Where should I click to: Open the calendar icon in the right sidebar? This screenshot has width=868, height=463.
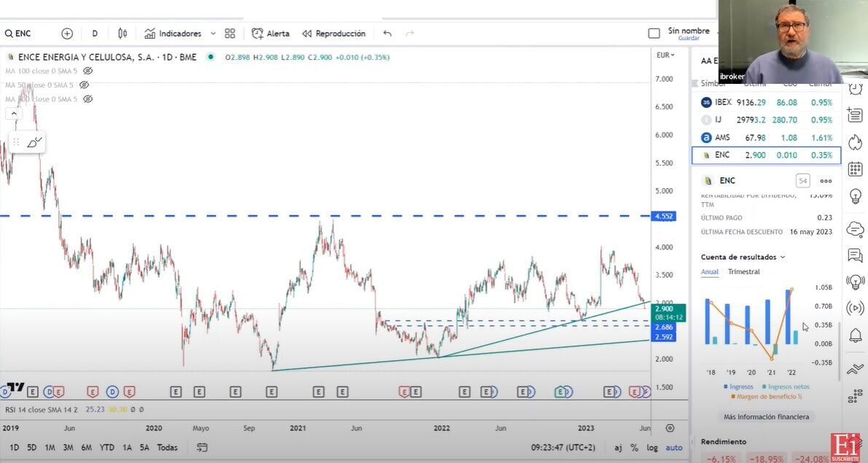(x=855, y=168)
